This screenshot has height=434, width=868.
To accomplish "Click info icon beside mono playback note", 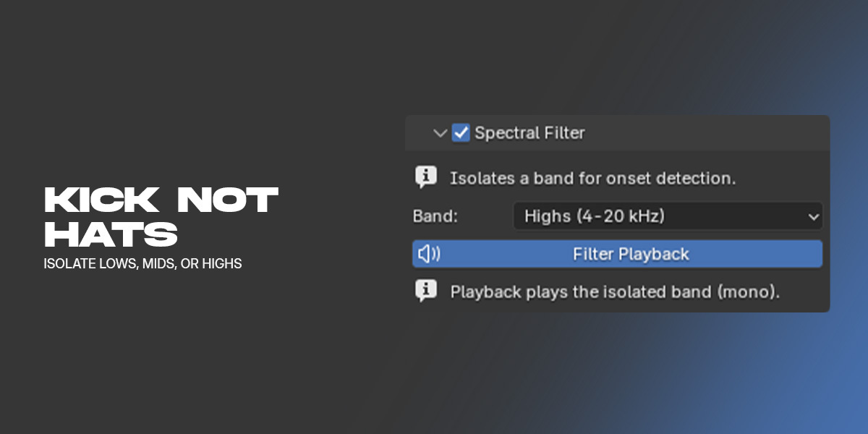I will click(425, 291).
